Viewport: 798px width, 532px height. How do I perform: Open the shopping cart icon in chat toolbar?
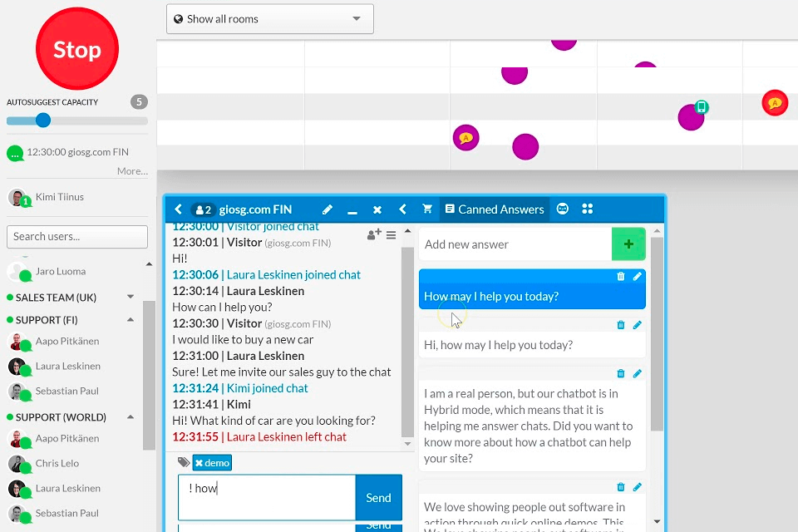click(x=428, y=209)
